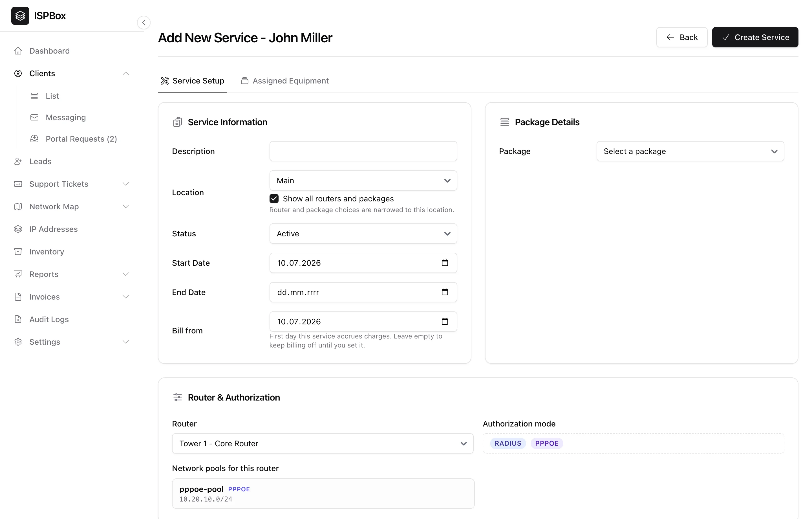Open the Bill from calendar picker icon
This screenshot has width=812, height=519.
[x=445, y=321]
